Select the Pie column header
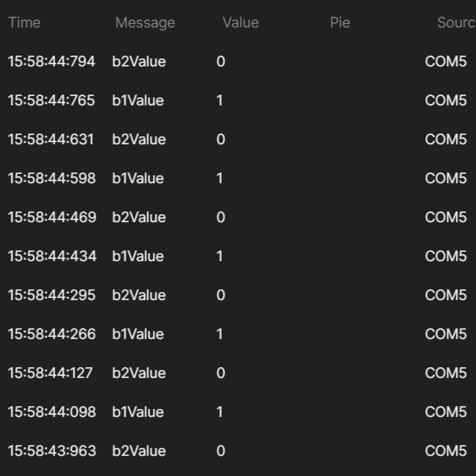This screenshot has height=476, width=476. (340, 22)
